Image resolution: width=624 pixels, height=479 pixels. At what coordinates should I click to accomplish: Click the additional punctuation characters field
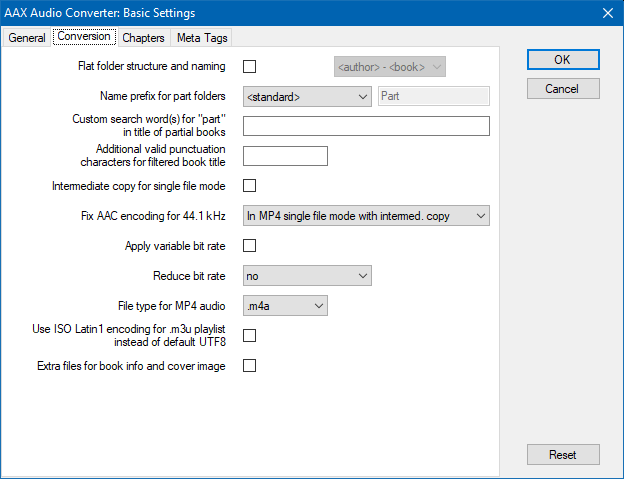pos(285,156)
